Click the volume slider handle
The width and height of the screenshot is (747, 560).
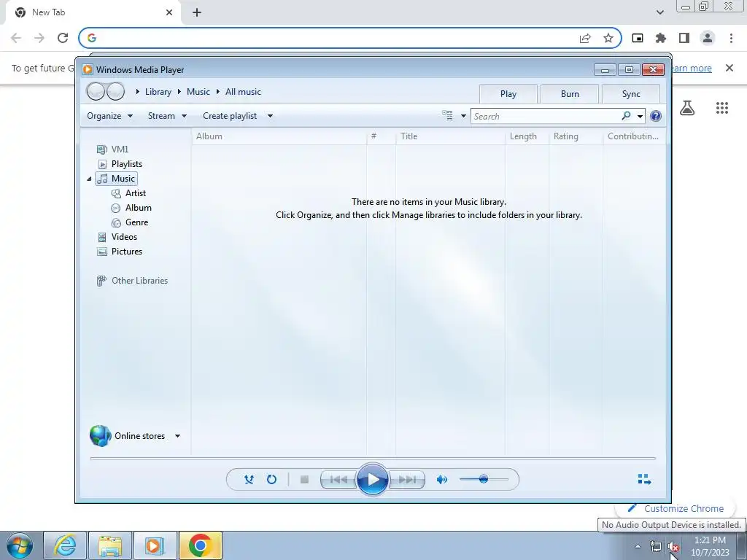(x=484, y=479)
